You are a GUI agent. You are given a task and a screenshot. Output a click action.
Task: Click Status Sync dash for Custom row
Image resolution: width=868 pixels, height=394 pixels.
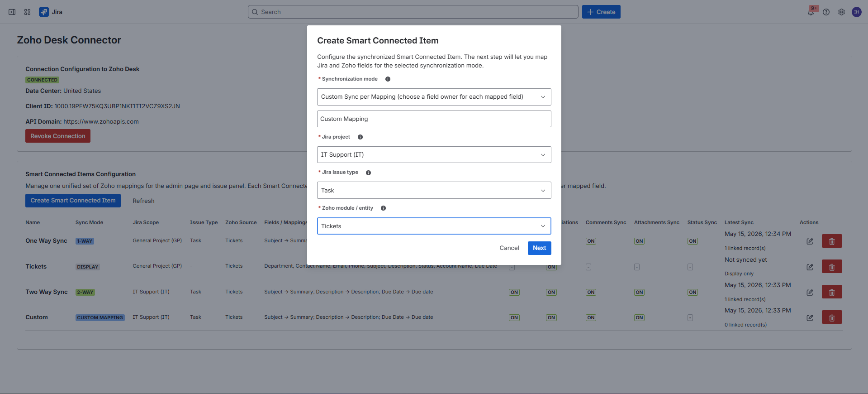coord(690,318)
